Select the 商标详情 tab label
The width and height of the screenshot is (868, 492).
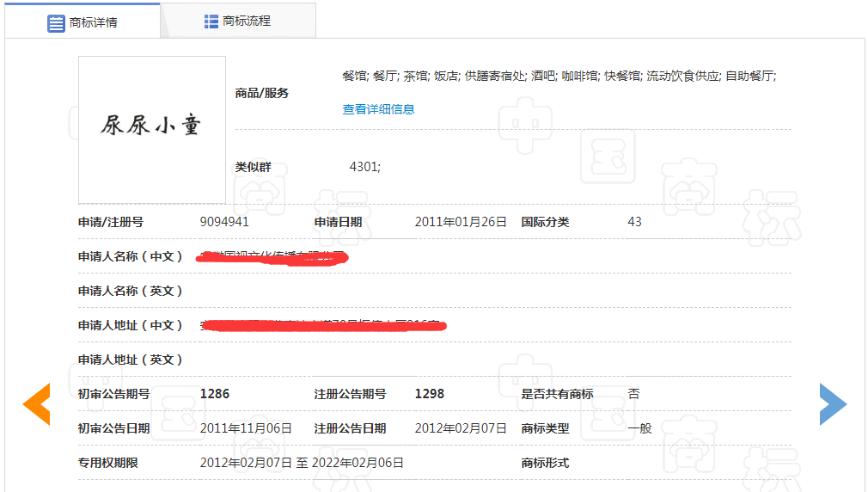[x=93, y=23]
